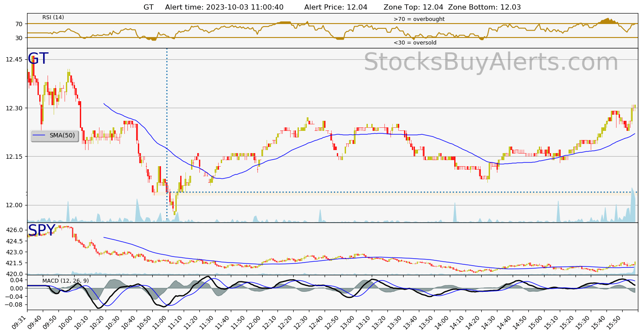The width and height of the screenshot is (644, 335).
Task: Click the RSI 70 axis label
Action: pos(19,24)
